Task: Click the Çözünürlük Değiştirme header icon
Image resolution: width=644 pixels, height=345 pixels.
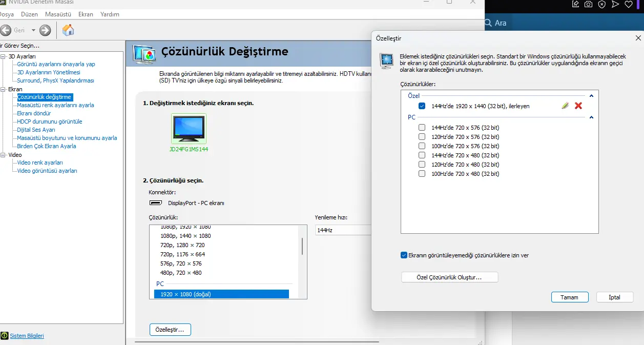Action: (144, 53)
